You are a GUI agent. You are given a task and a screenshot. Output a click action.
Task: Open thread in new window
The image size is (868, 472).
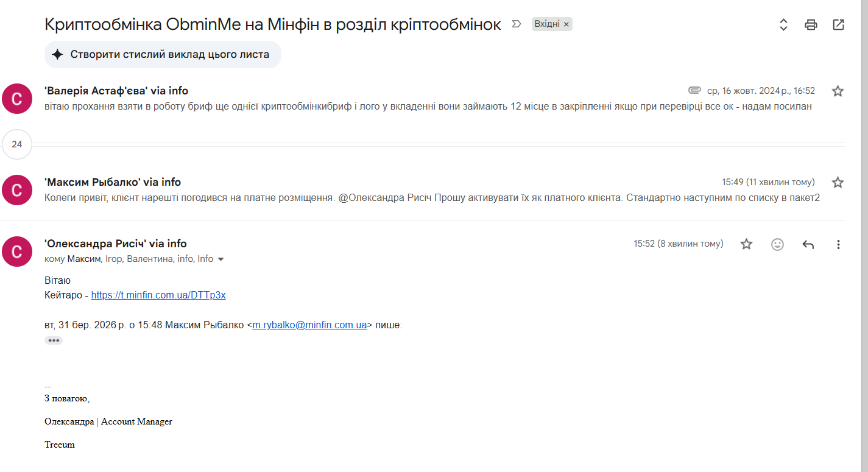tap(838, 25)
